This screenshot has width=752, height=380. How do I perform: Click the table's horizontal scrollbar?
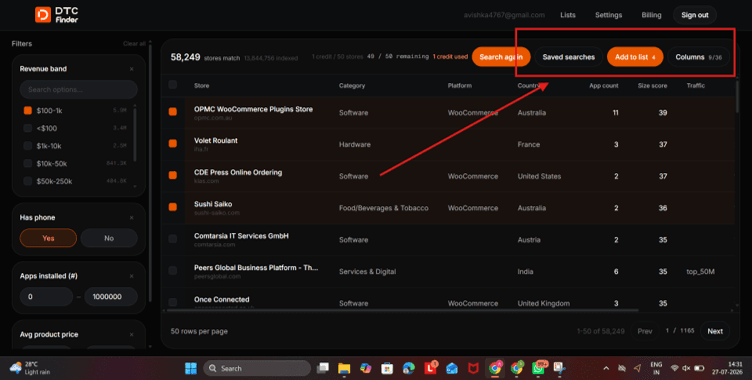point(403,310)
